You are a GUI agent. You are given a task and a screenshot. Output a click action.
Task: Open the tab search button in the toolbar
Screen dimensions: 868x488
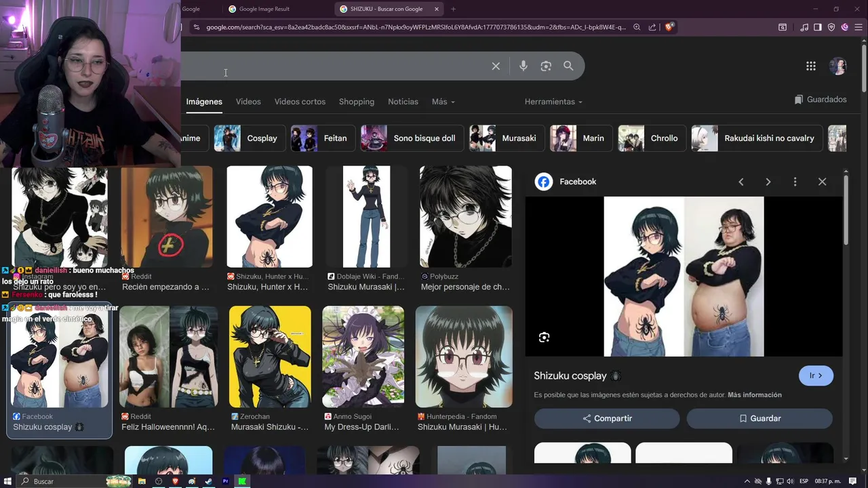point(783,27)
